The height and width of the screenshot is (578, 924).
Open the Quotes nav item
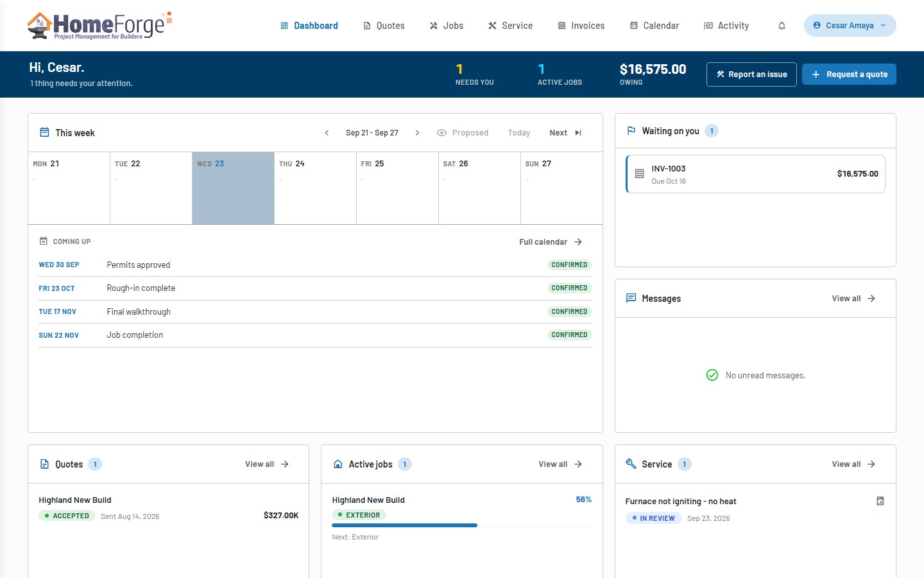click(384, 26)
